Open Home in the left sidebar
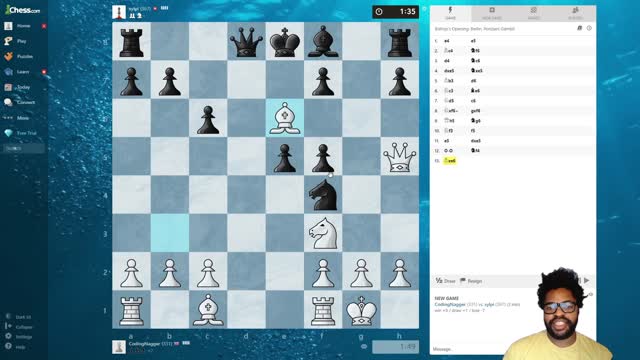Image resolution: width=640 pixels, height=360 pixels. pos(24,26)
